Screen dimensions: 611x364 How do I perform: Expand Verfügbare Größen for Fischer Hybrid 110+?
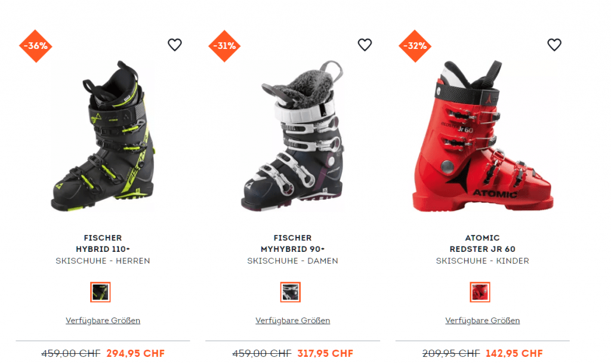103,320
